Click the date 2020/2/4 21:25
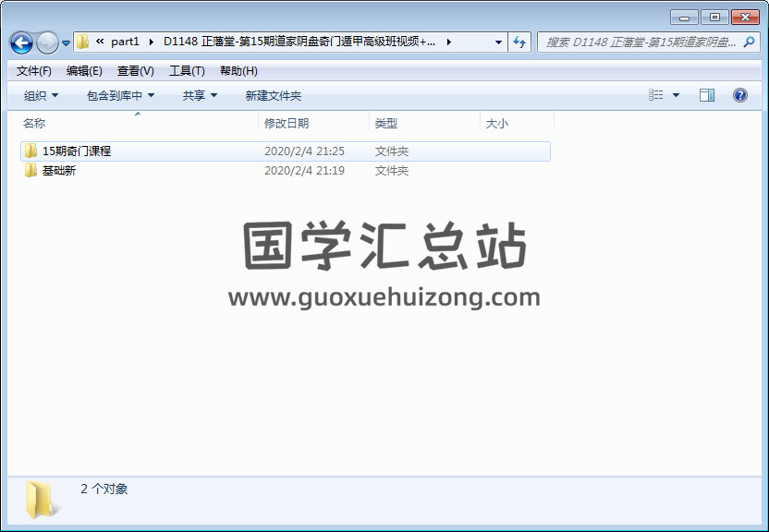769x532 pixels. pos(304,151)
